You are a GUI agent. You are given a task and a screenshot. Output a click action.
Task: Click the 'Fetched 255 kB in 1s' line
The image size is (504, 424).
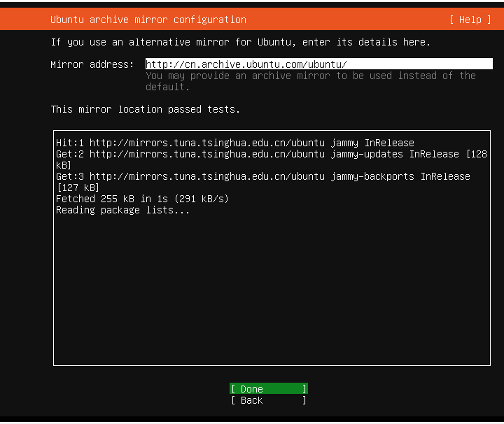(x=142, y=199)
